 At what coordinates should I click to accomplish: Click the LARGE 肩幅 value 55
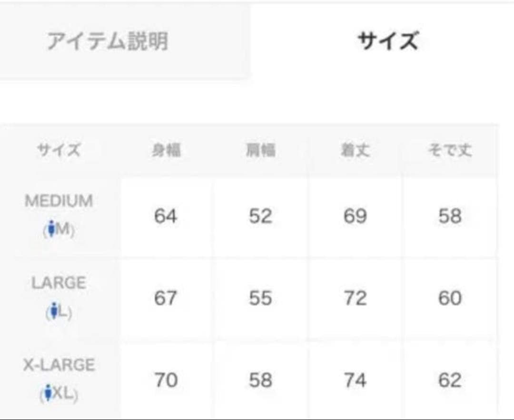click(260, 298)
